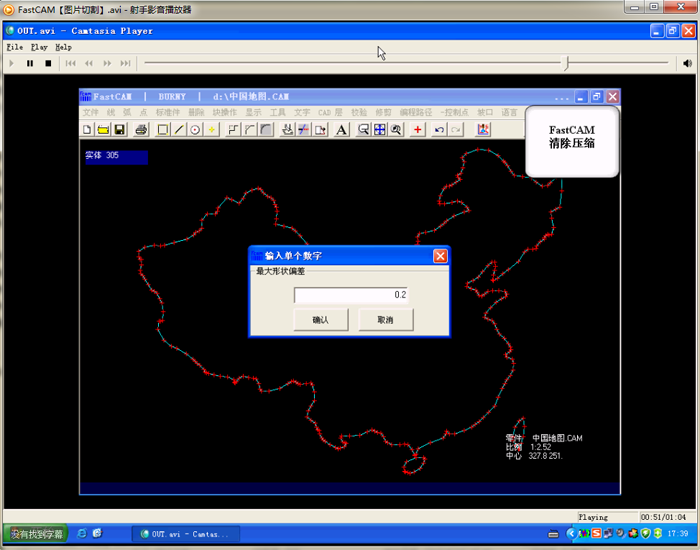Expand hidden system tray icons arrow
The width and height of the screenshot is (700, 550).
(571, 533)
